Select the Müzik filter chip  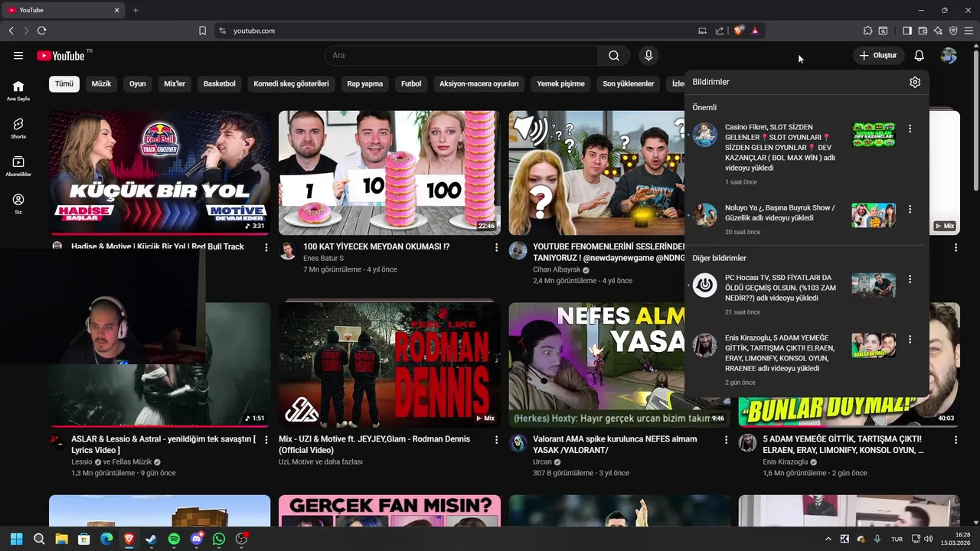coord(101,83)
